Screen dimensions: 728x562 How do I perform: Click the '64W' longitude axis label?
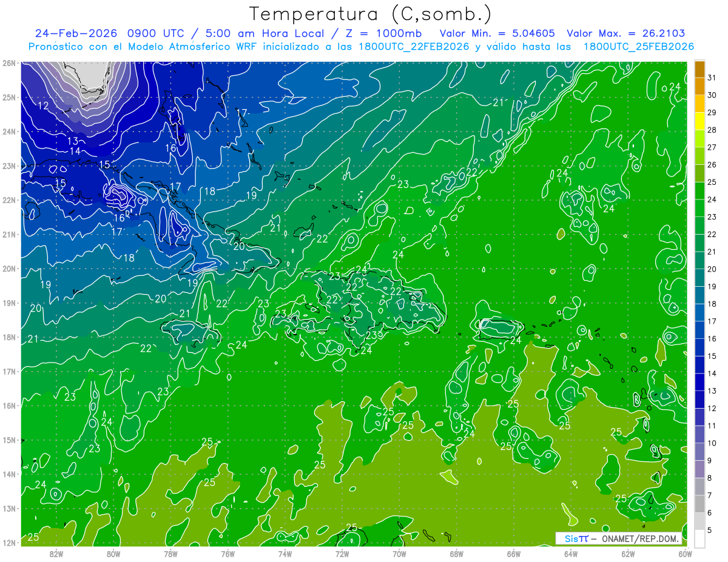click(571, 554)
